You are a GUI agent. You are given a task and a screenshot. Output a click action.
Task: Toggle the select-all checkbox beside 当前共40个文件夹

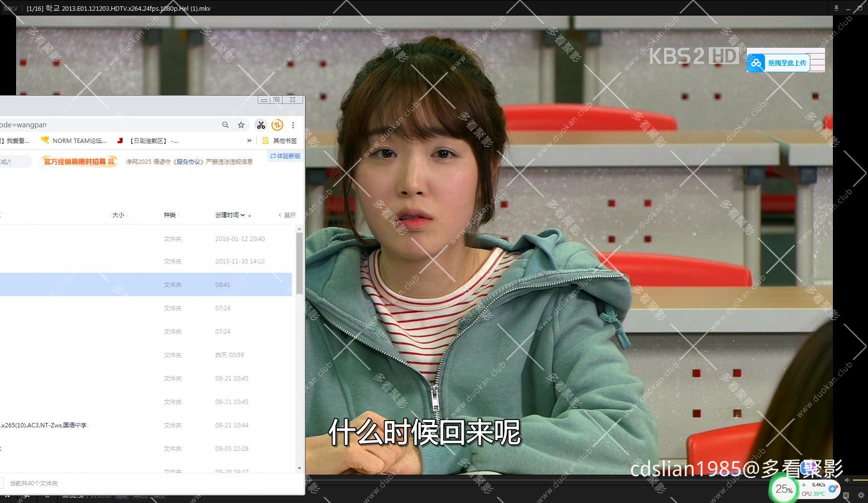pos(2,483)
